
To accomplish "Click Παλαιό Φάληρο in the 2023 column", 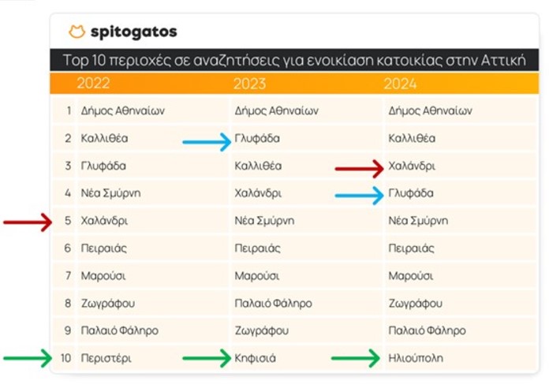I will [x=273, y=303].
